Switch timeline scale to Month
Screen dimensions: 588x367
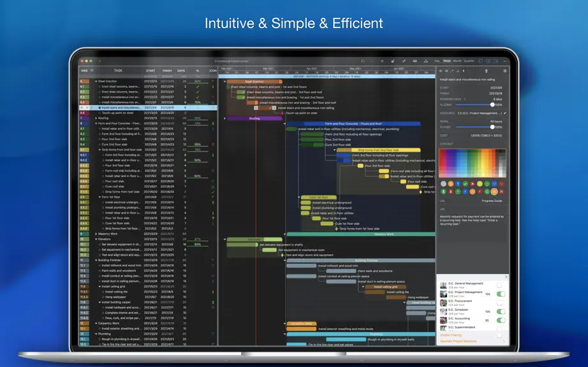[457, 61]
